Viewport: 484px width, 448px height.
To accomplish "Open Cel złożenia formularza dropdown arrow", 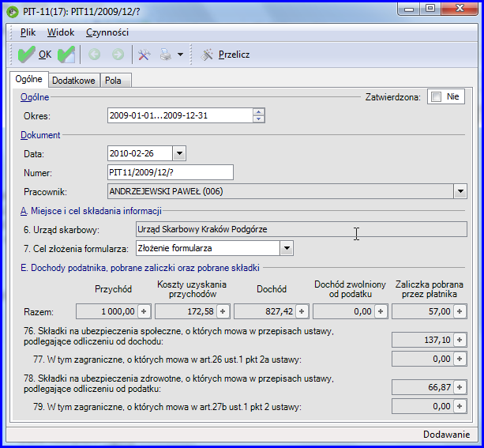I will 287,248.
